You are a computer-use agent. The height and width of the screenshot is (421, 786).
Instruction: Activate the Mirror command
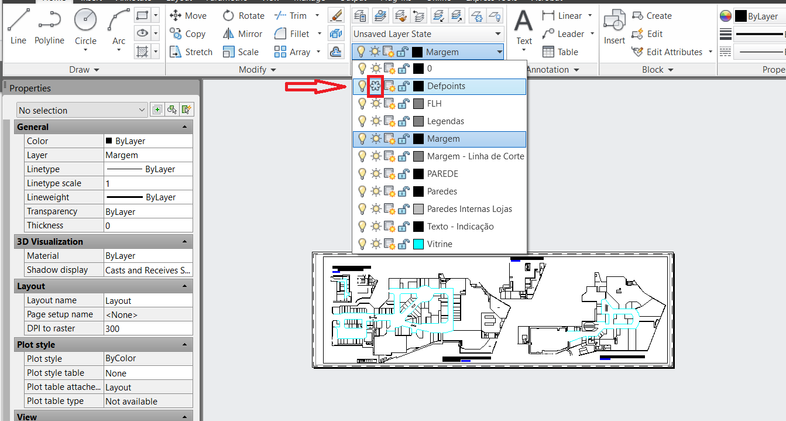(242, 34)
